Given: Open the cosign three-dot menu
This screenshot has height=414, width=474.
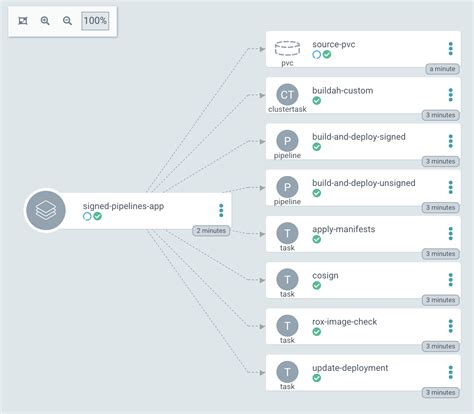Looking at the screenshot, I should [x=451, y=280].
